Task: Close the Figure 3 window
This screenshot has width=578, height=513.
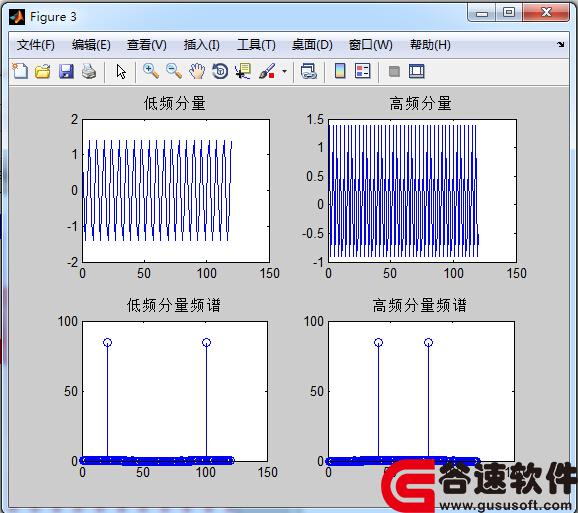Action: pos(546,13)
